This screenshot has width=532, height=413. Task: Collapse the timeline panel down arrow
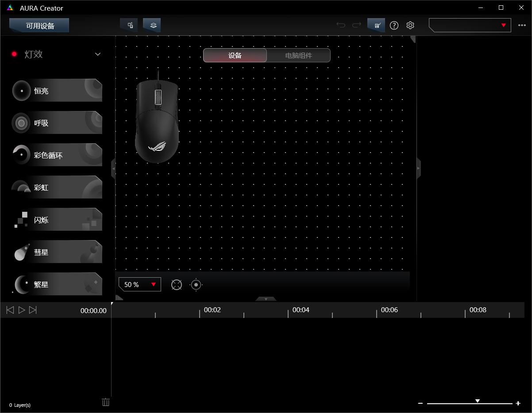266,299
